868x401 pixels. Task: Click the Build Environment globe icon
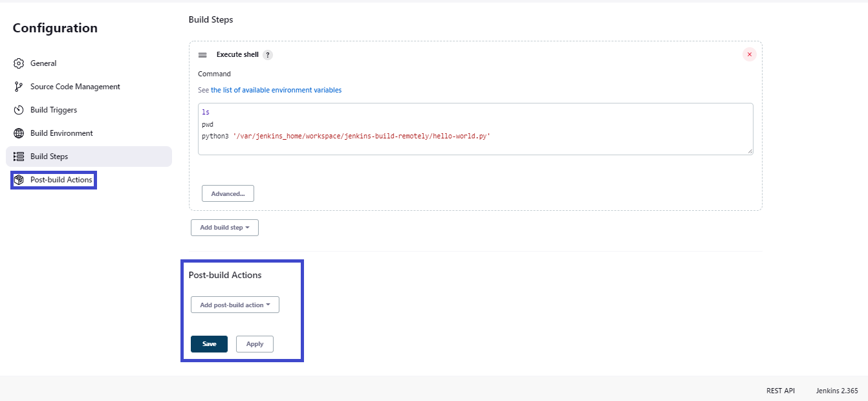19,133
